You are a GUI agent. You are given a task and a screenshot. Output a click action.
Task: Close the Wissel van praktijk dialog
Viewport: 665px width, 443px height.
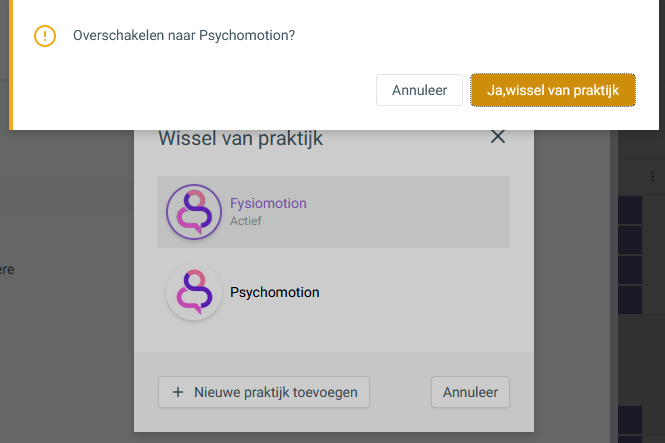coord(497,137)
